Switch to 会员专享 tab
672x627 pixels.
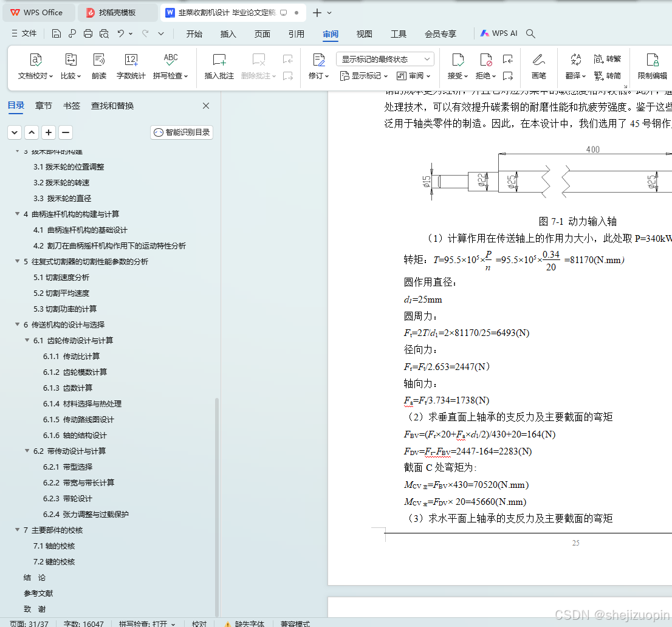click(x=441, y=34)
